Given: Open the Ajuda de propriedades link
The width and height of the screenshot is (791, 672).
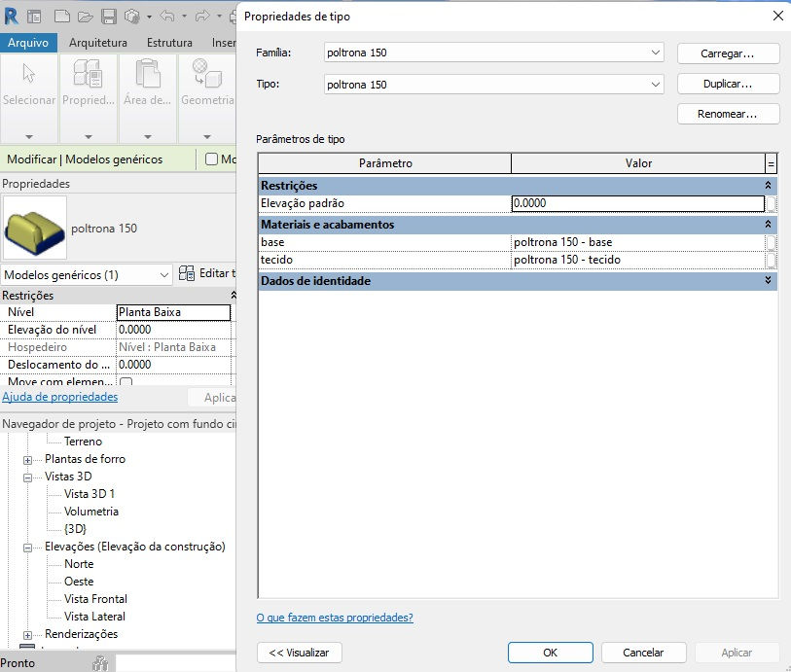Looking at the screenshot, I should pos(60,397).
